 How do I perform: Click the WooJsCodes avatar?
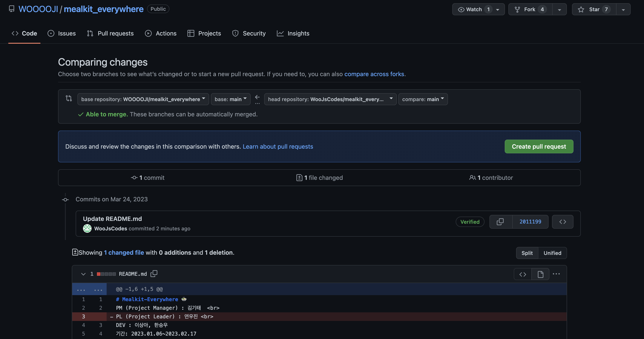point(87,228)
